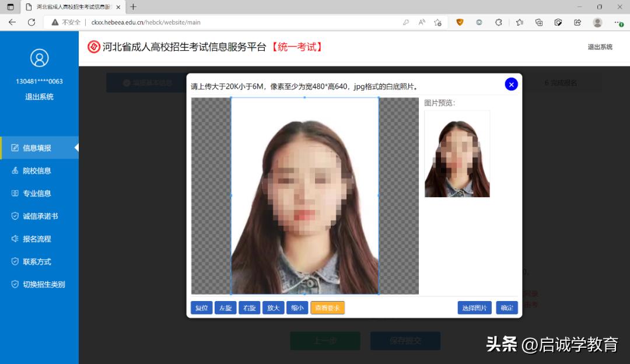Image resolution: width=630 pixels, height=364 pixels.
Task: Click the red platform logo beside the title
Action: tap(93, 47)
